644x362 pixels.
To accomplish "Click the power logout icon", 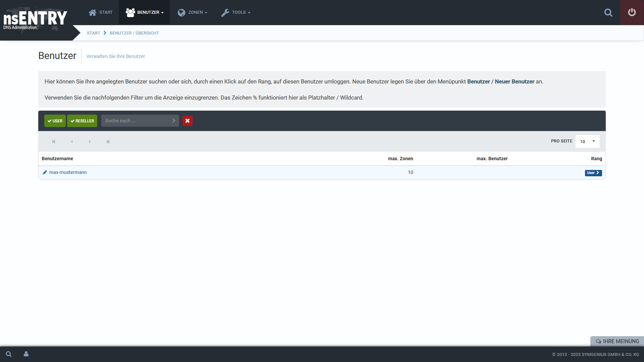I will point(632,12).
